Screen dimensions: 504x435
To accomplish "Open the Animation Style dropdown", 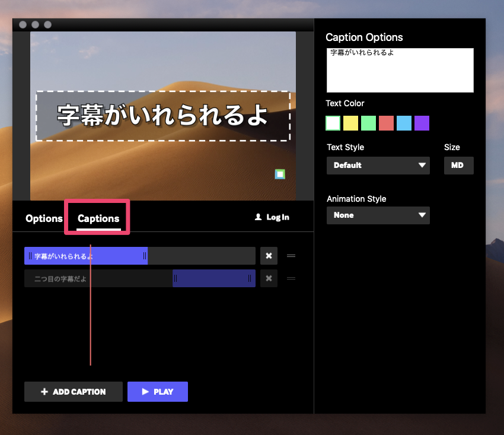I will 378,215.
